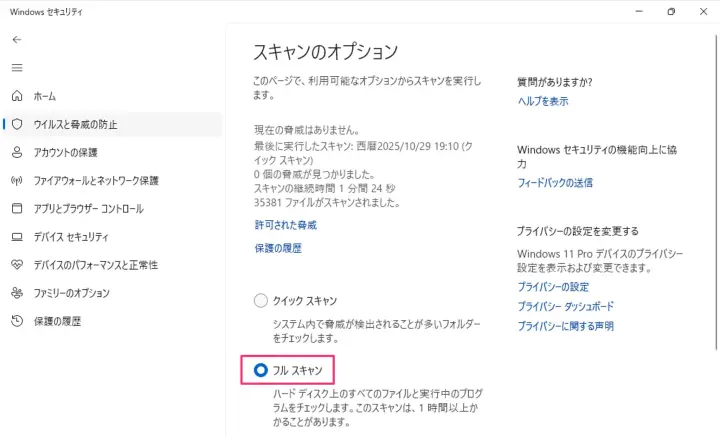Click the Home house icon
This screenshot has height=436, width=720.
point(16,96)
